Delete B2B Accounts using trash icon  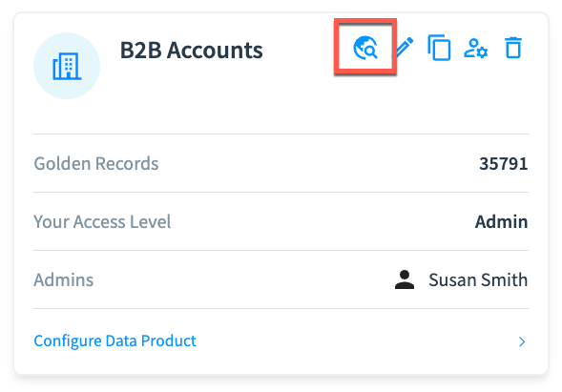click(513, 48)
